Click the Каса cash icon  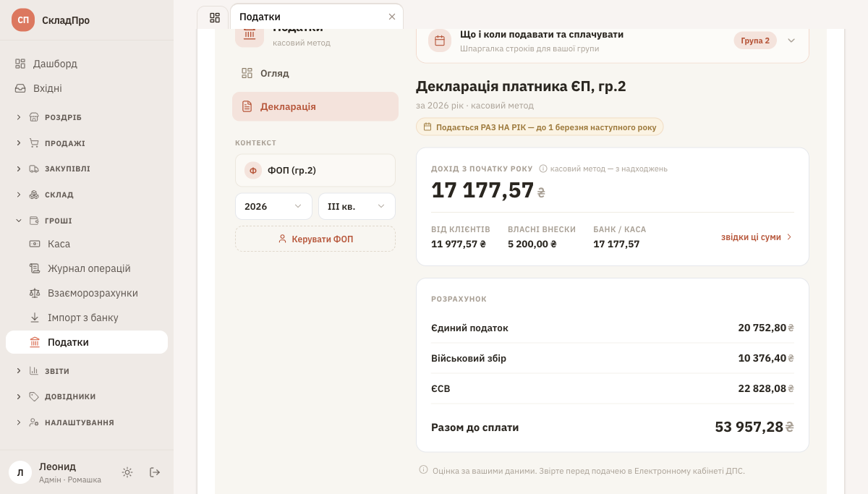(35, 244)
